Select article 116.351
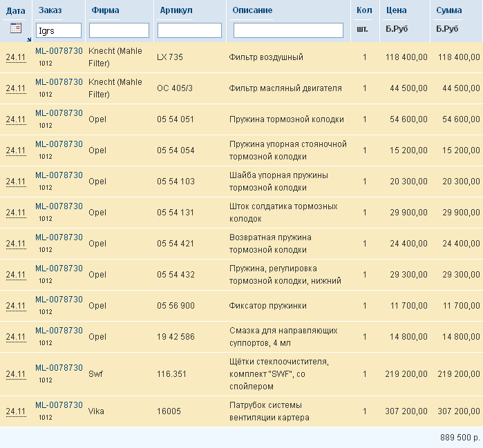Viewport: 483px width, 448px height. (x=171, y=374)
